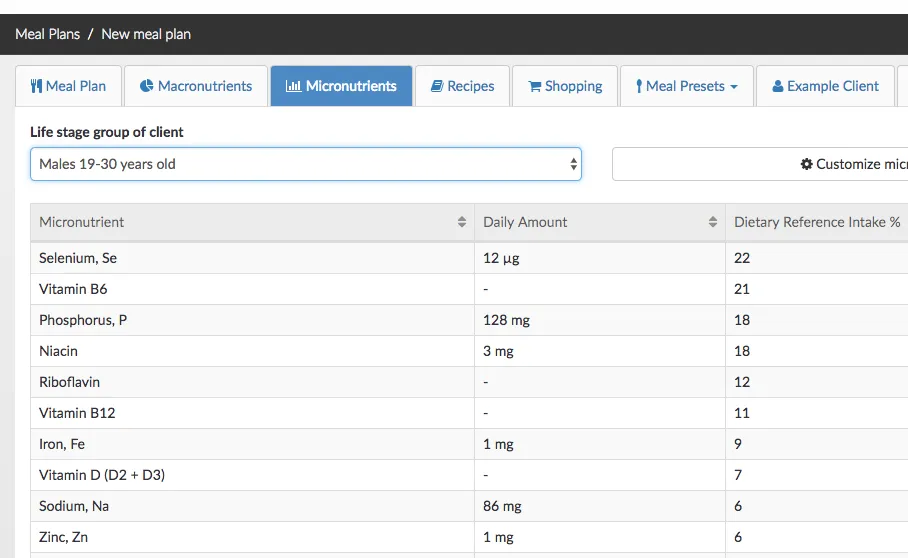Sort by Micronutrient column arrows
This screenshot has width=908, height=558.
461,222
